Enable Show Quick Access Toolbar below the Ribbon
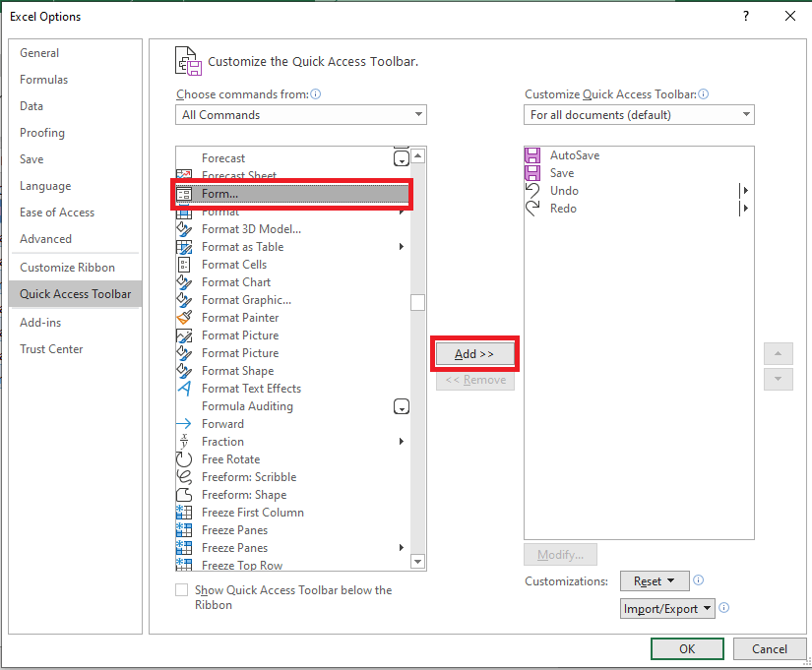This screenshot has width=812, height=670. coord(181,589)
